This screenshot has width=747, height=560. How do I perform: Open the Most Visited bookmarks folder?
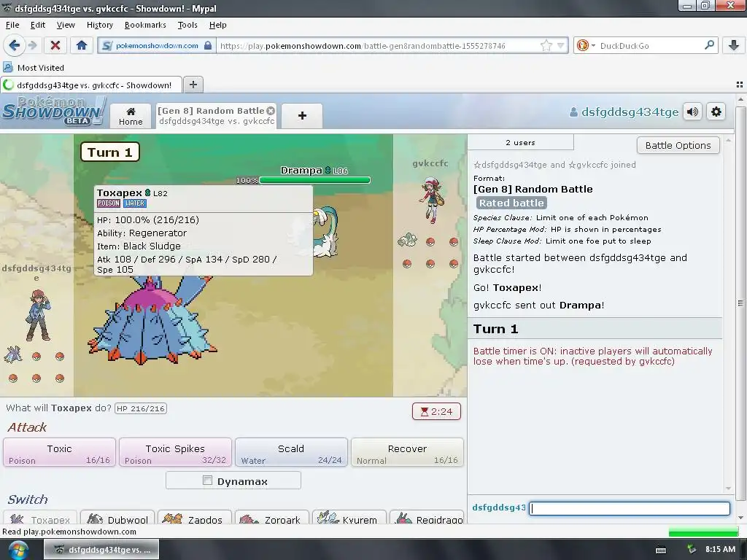coord(34,68)
